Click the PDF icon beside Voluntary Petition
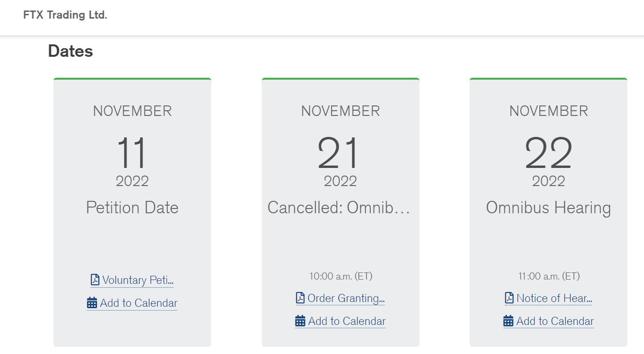 pos(95,280)
